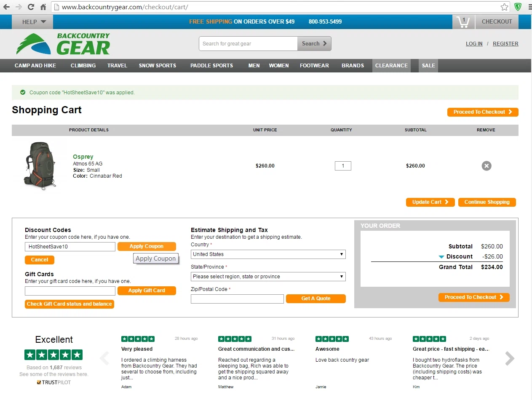Show previous reviews with left chevron
Image resolution: width=532 pixels, height=400 pixels.
(x=104, y=358)
